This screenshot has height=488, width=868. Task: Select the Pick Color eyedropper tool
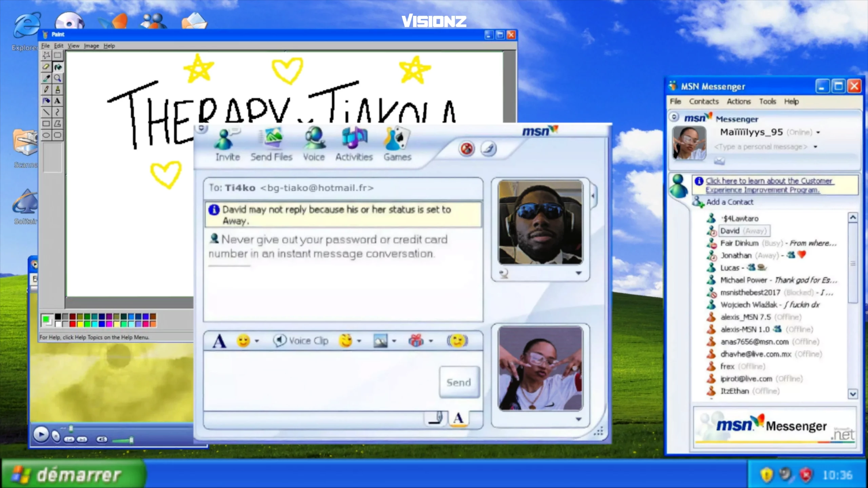coord(46,78)
